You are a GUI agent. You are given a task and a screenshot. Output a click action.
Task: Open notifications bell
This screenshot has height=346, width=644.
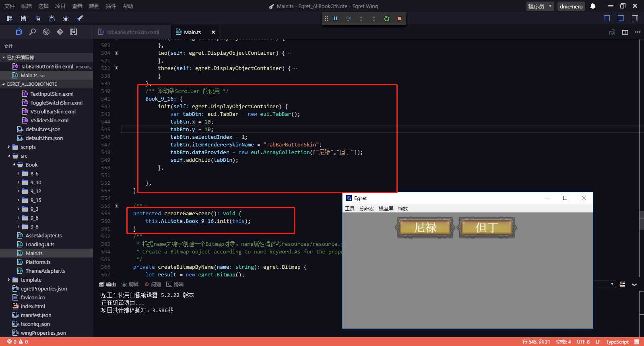[593, 6]
